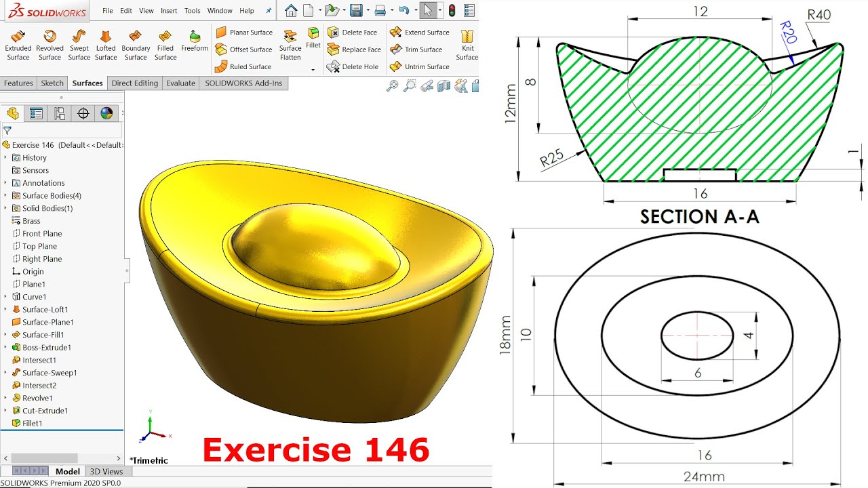Image resolution: width=868 pixels, height=488 pixels.
Task: Switch to the Evaluate tab
Action: (181, 83)
